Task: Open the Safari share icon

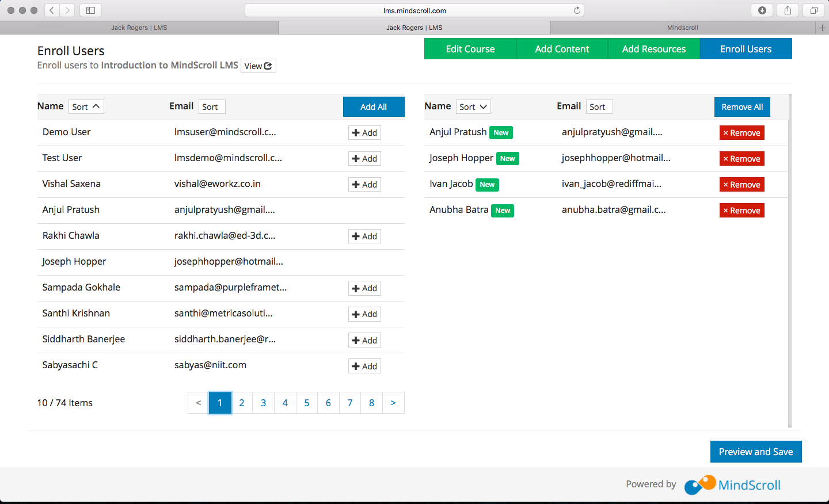Action: [788, 10]
